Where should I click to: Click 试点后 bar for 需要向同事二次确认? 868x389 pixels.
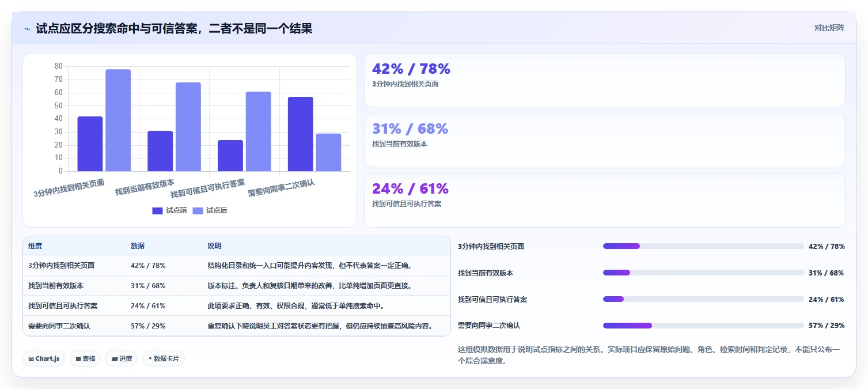click(x=328, y=152)
